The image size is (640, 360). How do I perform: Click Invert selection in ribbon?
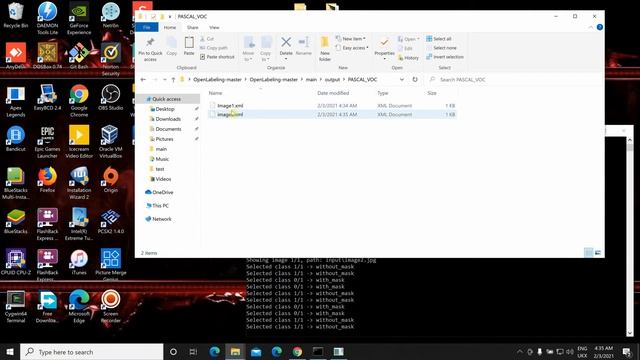tap(445, 57)
